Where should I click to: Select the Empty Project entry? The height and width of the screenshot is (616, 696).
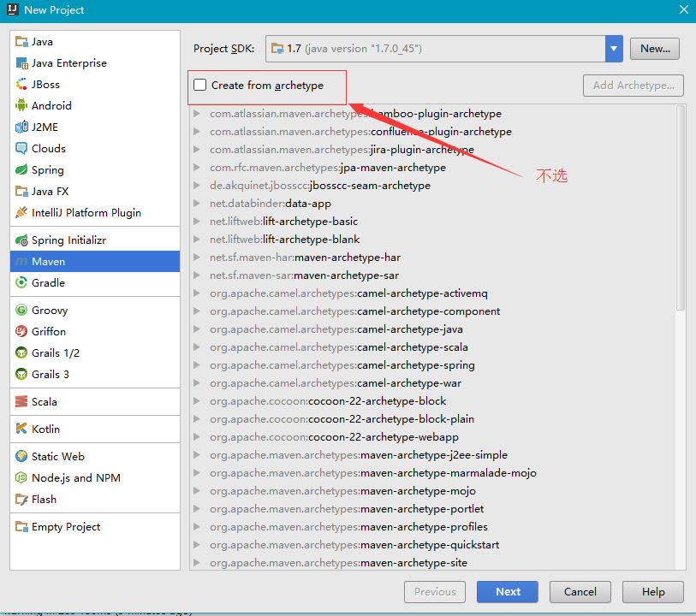pos(95,527)
